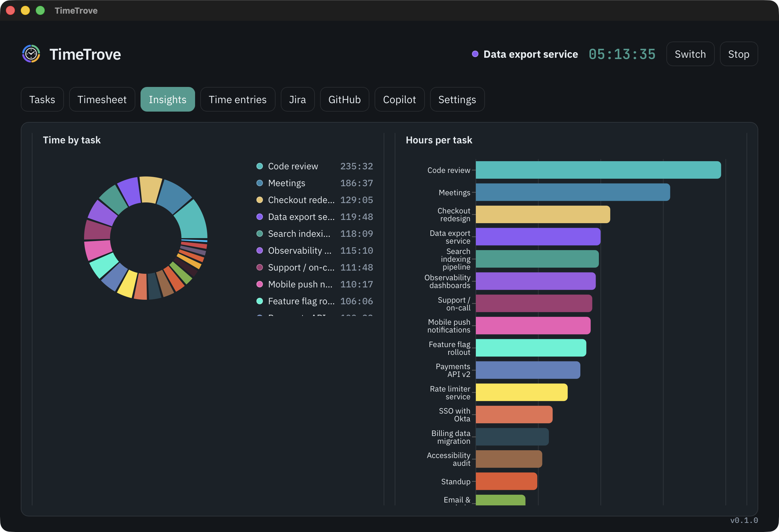
Task: Click the Standup orange bar
Action: coord(506,481)
